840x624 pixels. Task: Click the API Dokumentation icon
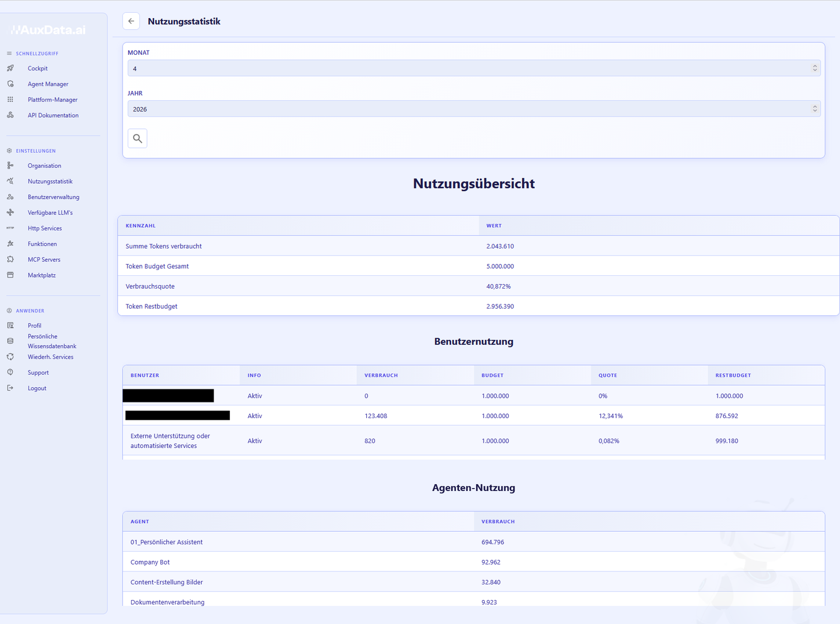pyautogui.click(x=10, y=115)
